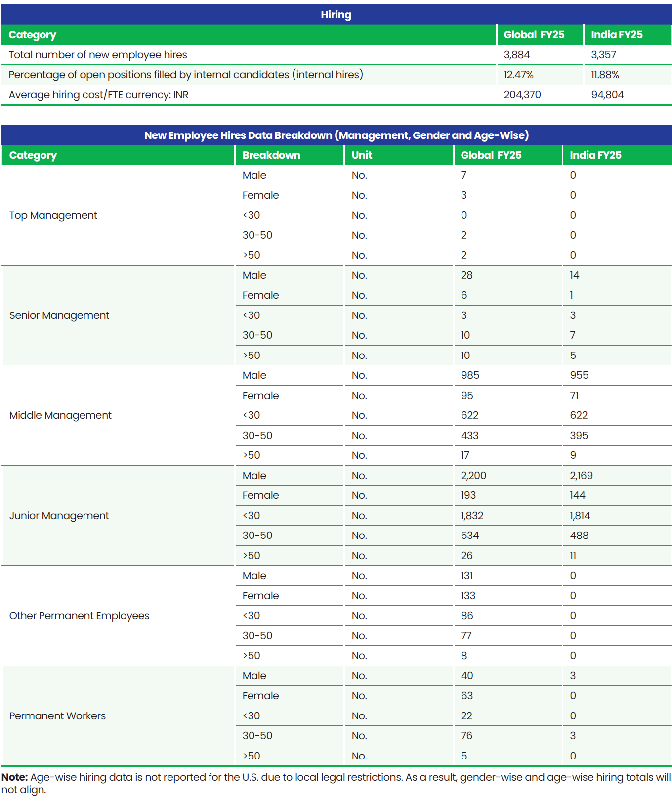This screenshot has width=672, height=804.
Task: Click the Junior Management category cell
Action: [118, 516]
